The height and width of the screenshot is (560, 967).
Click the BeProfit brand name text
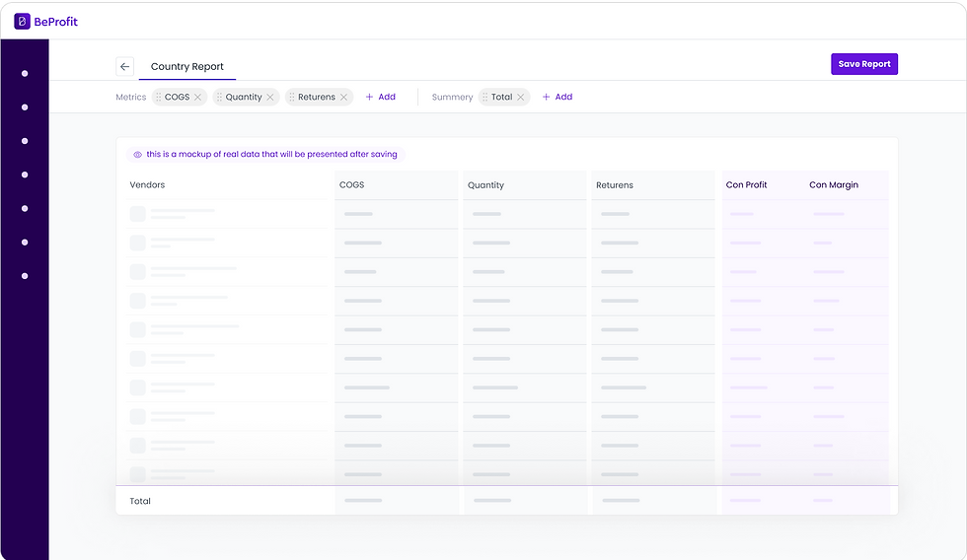(x=55, y=22)
